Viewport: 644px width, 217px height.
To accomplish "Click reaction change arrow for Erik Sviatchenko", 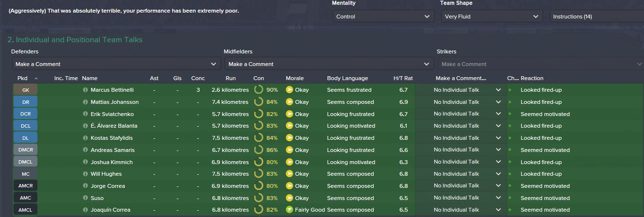I will click(x=510, y=114).
